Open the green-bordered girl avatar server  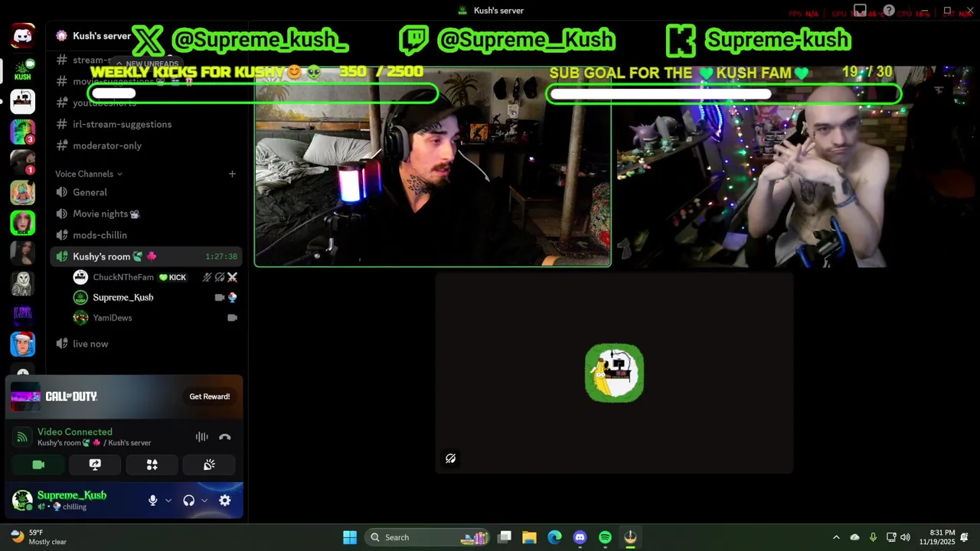[x=22, y=223]
